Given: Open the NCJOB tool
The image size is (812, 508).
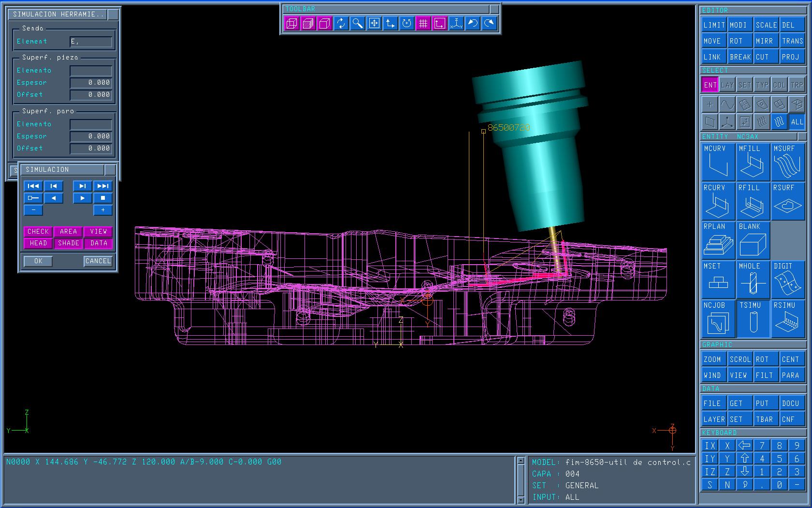Looking at the screenshot, I should [718, 319].
